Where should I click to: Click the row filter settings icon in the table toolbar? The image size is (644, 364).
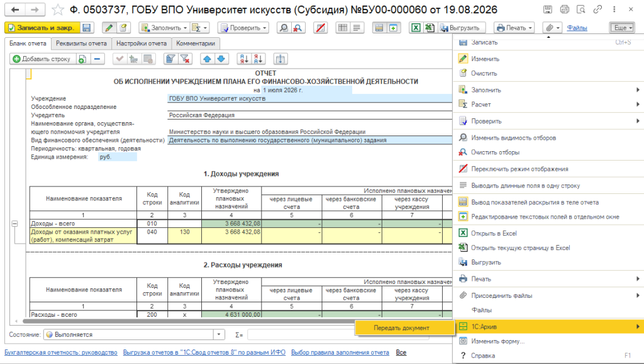point(170,59)
